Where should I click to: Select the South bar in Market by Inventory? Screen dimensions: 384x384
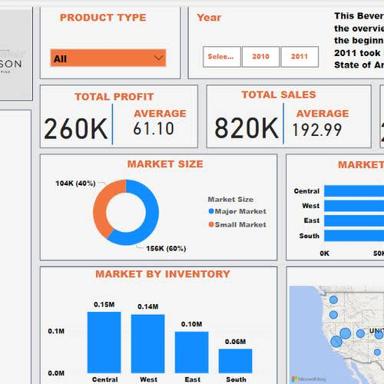click(x=235, y=361)
